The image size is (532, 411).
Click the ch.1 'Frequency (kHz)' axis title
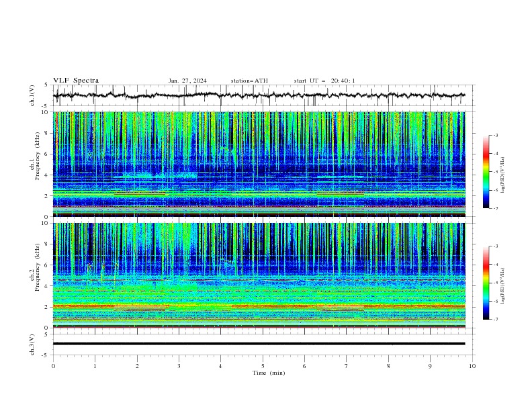point(37,156)
